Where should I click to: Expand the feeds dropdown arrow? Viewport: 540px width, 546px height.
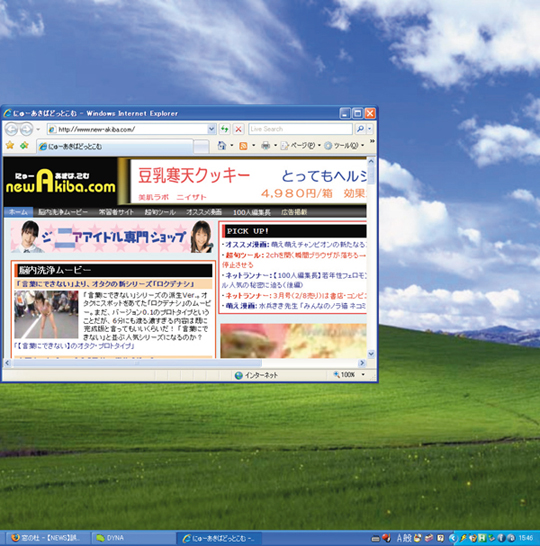(x=253, y=146)
